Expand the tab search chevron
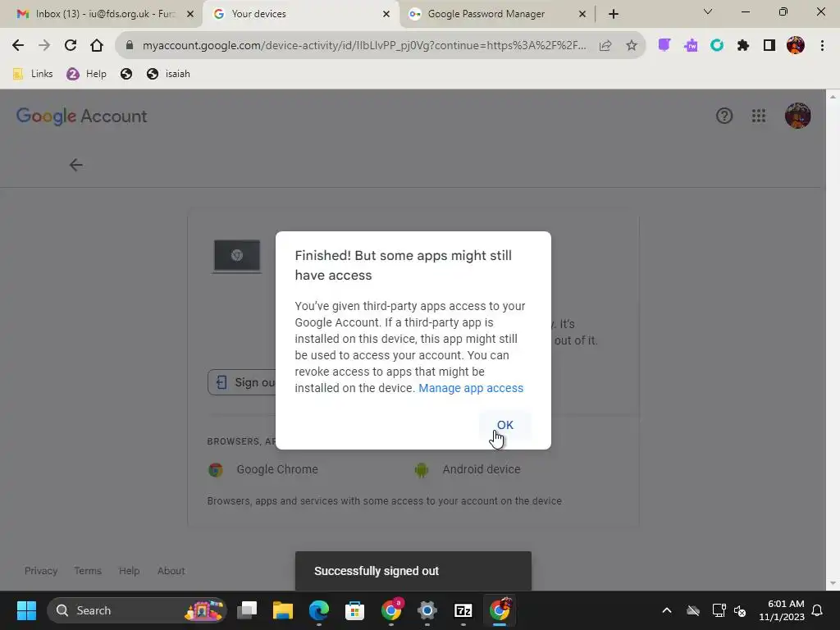Viewport: 840px width, 630px height. 708,11
